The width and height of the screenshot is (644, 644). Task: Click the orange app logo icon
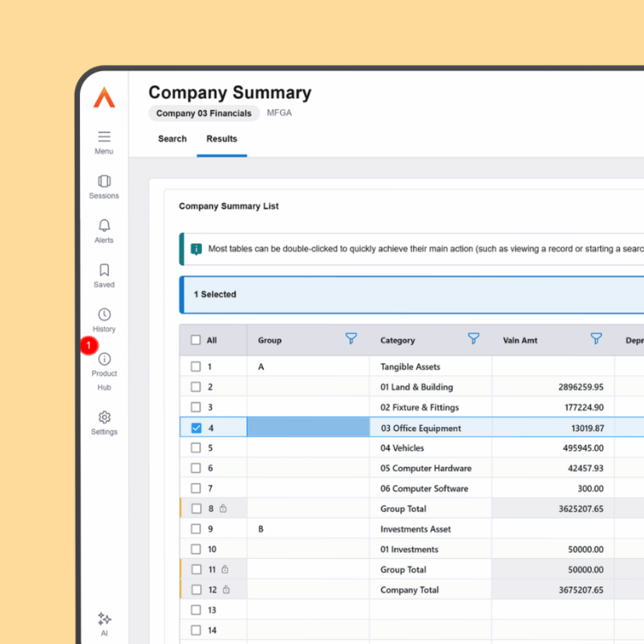coord(104,97)
